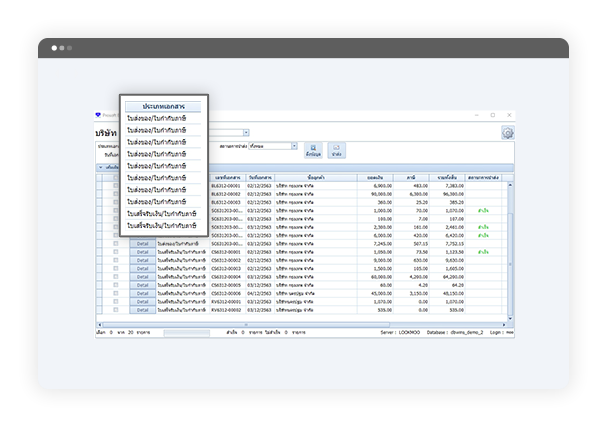Click Detail button for CS6312-00001
The width and height of the screenshot is (610, 425).
click(x=142, y=252)
